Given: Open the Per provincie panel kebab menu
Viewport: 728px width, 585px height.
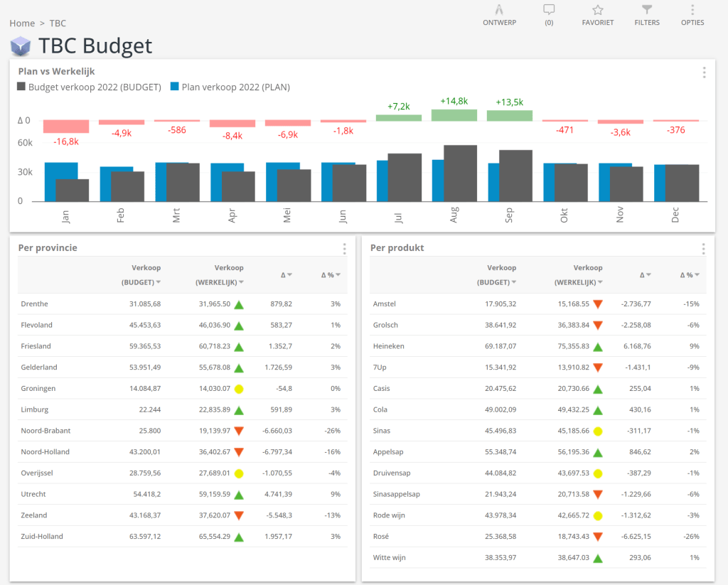Looking at the screenshot, I should tap(344, 248).
